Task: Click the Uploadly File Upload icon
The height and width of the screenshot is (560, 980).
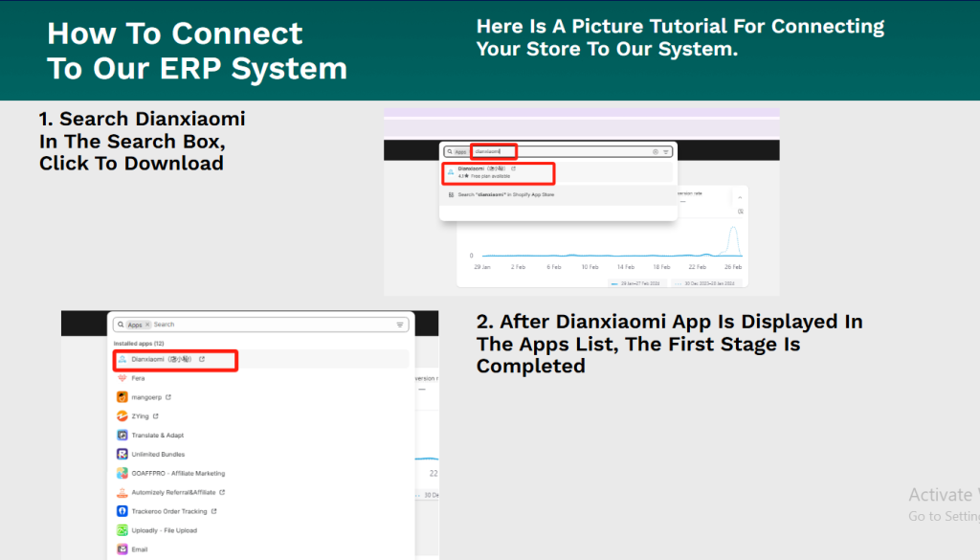Action: tap(122, 530)
